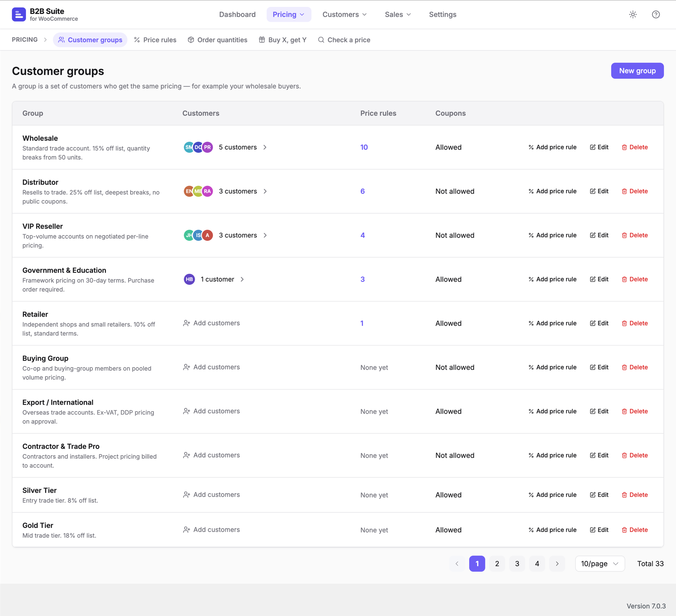
Task: Go to pagination page 3
Action: pyautogui.click(x=517, y=563)
